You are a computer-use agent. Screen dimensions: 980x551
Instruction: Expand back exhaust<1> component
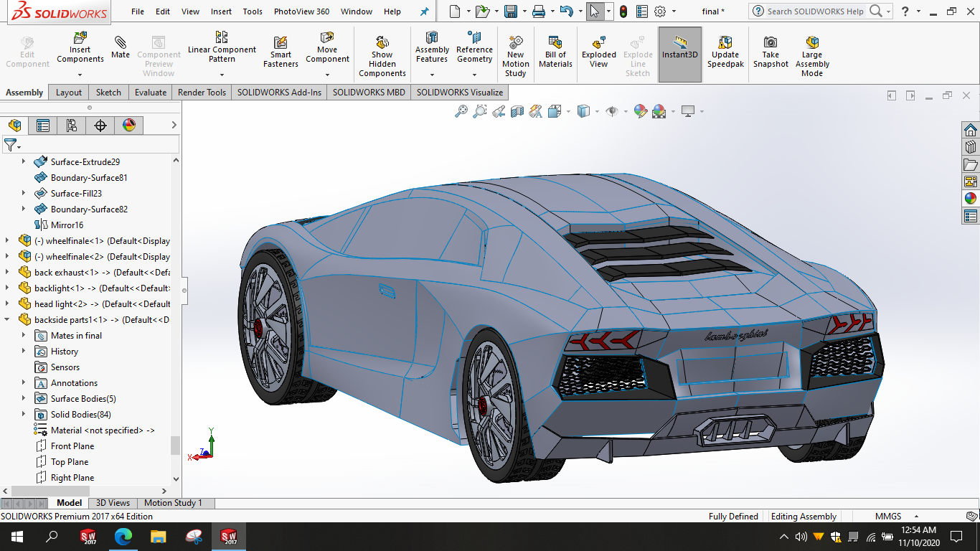[7, 273]
